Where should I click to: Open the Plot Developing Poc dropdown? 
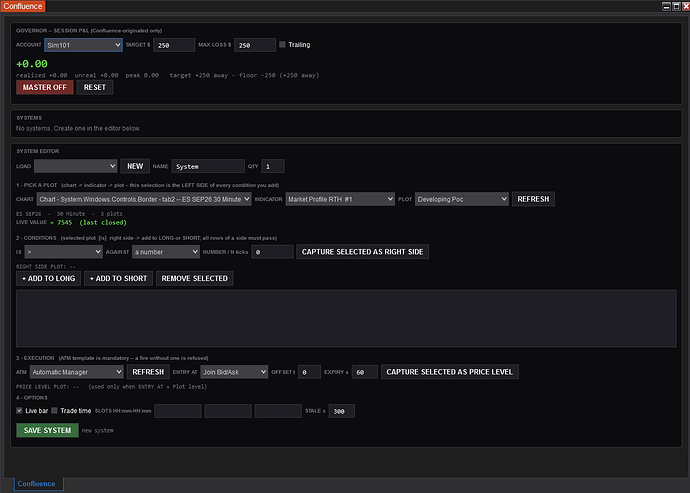[x=462, y=199]
